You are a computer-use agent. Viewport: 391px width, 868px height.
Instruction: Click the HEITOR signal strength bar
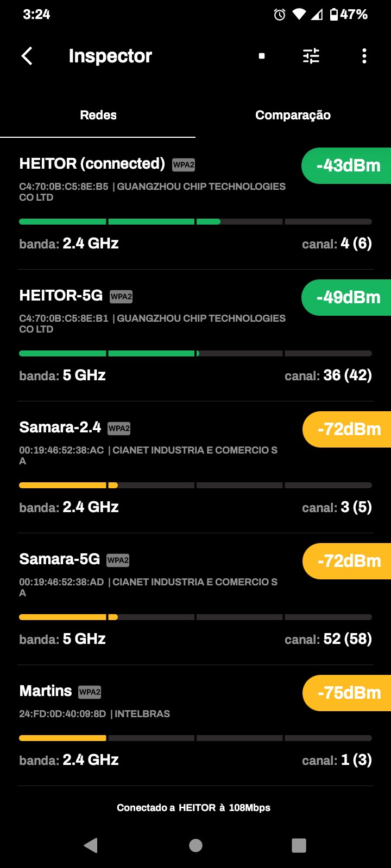coord(195,221)
